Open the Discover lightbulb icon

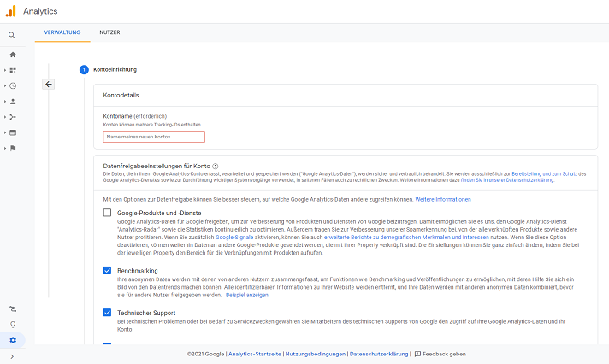point(13,324)
